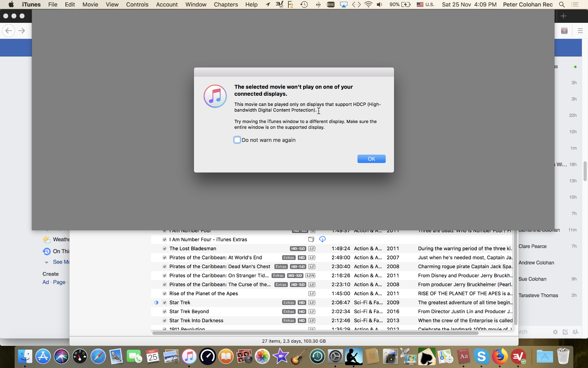Open the File menu
The height and width of the screenshot is (368, 588).
pos(53,4)
